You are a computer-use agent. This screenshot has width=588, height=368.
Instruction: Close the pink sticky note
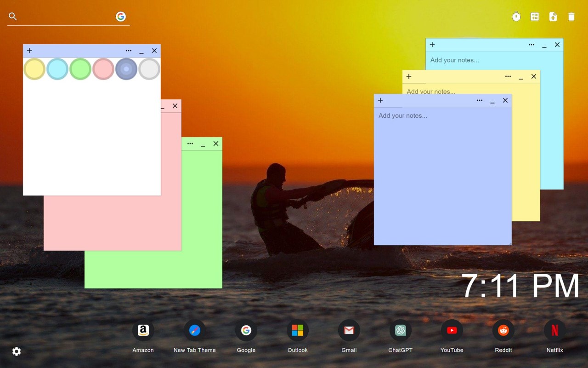175,106
